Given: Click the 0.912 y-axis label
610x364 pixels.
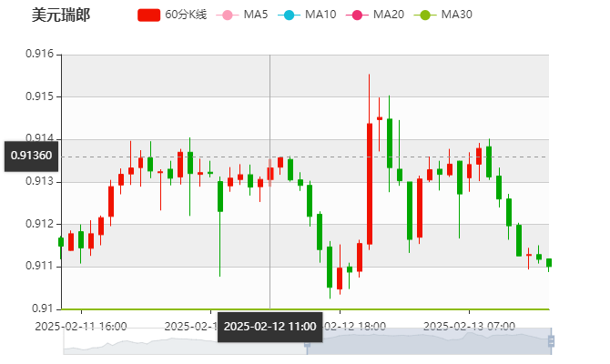Looking at the screenshot, I should tap(40, 224).
